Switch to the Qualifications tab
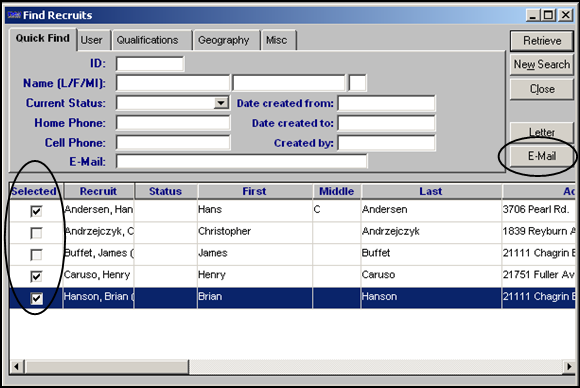 148,40
